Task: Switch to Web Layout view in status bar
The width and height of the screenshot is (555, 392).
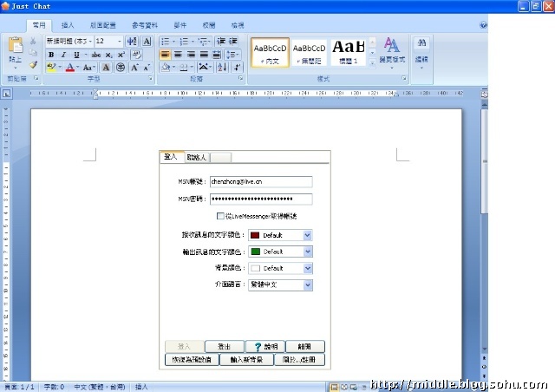Action: pos(353,387)
